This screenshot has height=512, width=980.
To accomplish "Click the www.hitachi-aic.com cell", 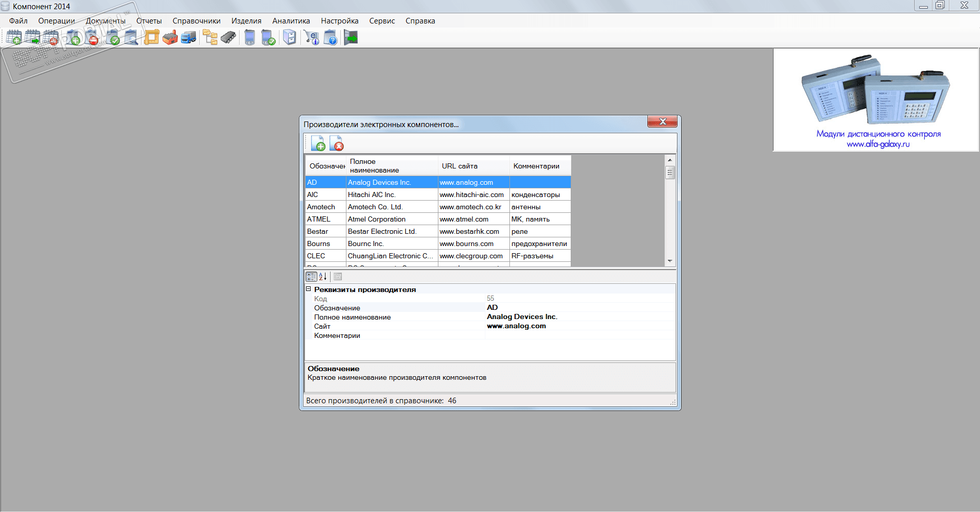I will click(x=474, y=194).
